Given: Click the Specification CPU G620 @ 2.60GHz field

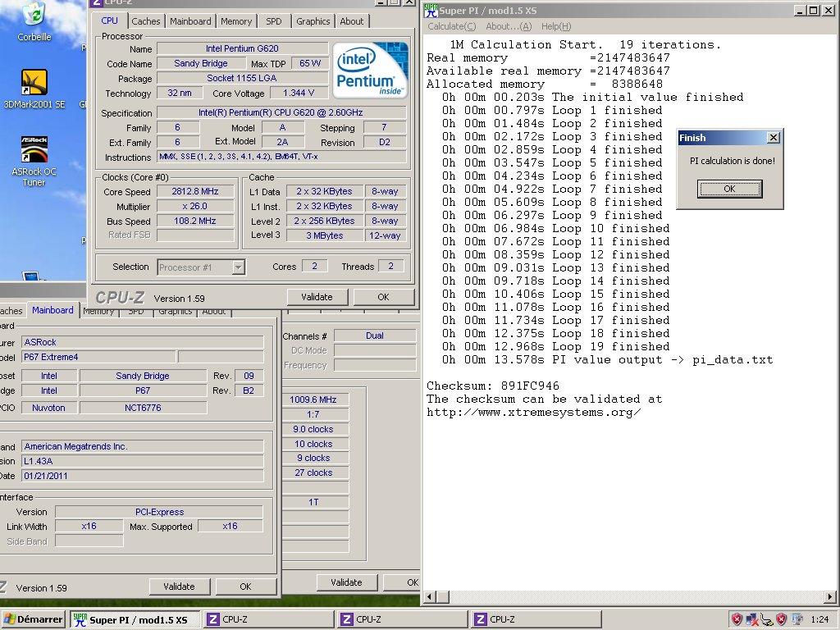Looking at the screenshot, I should point(281,112).
